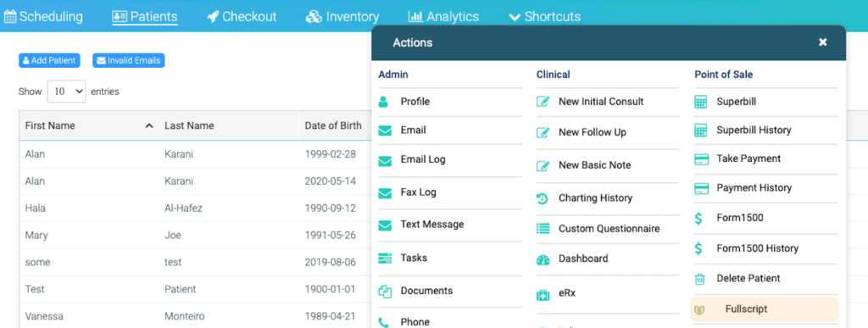Close the Actions panel
The image size is (868, 328).
pyautogui.click(x=822, y=42)
